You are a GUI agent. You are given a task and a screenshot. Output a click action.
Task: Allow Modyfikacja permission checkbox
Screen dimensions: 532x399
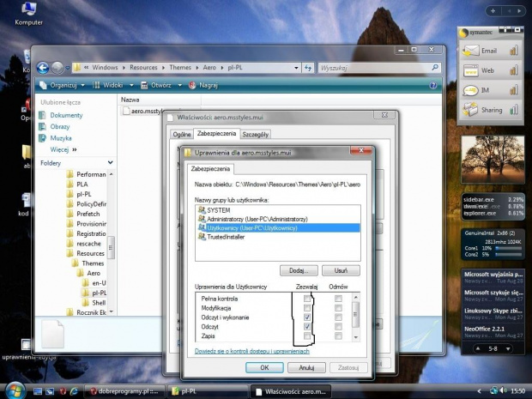pos(306,308)
